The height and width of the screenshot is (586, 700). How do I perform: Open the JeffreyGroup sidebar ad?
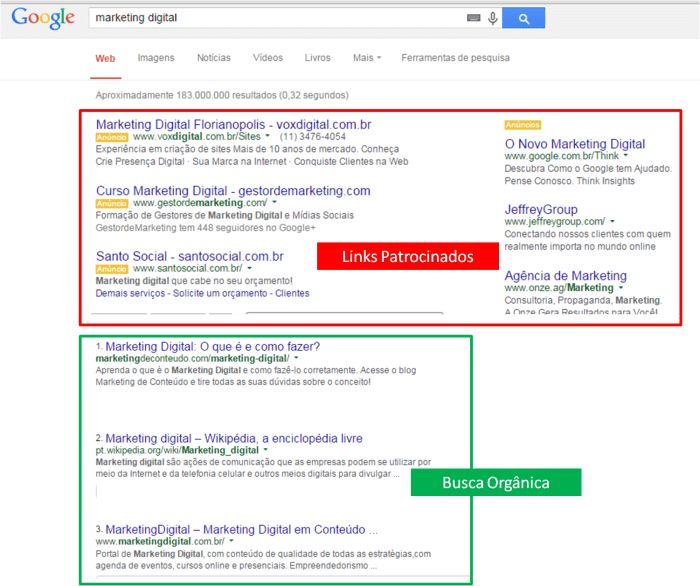click(541, 209)
